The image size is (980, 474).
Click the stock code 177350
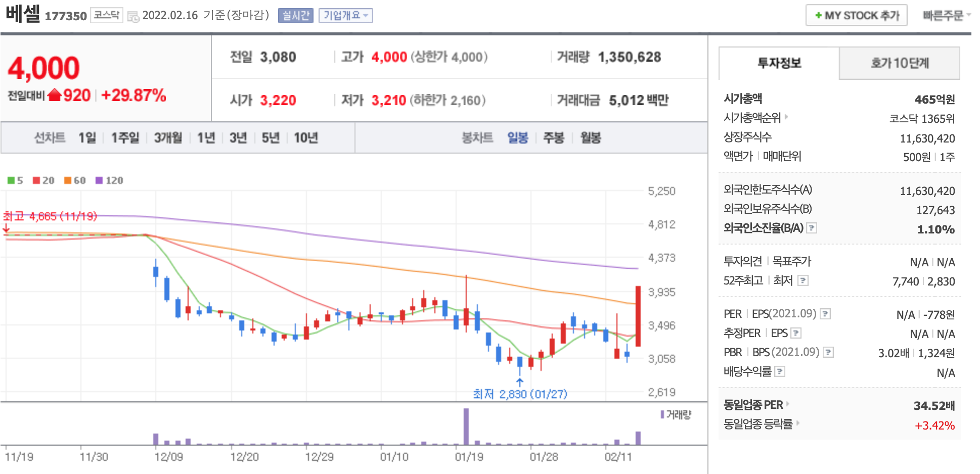pyautogui.click(x=66, y=16)
